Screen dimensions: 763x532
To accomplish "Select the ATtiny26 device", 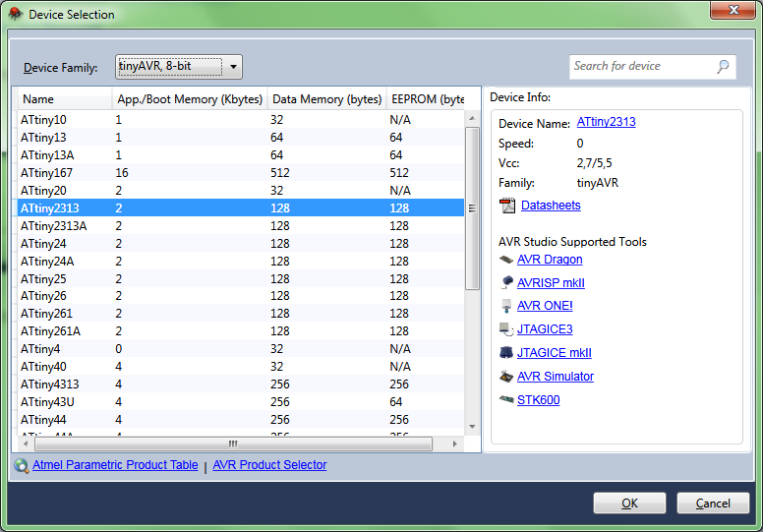I will (241, 296).
